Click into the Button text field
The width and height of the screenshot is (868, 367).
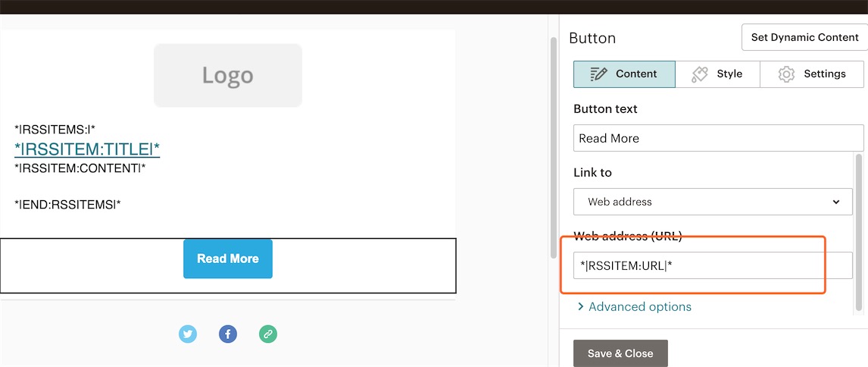pos(719,138)
